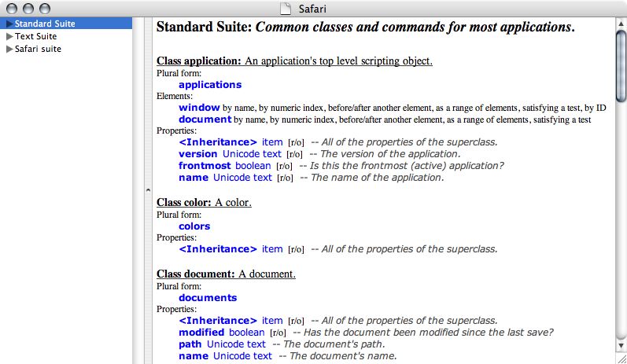Viewport: 627px width, 364px height.
Task: Select the Standard Suite row
Action: click(x=66, y=24)
